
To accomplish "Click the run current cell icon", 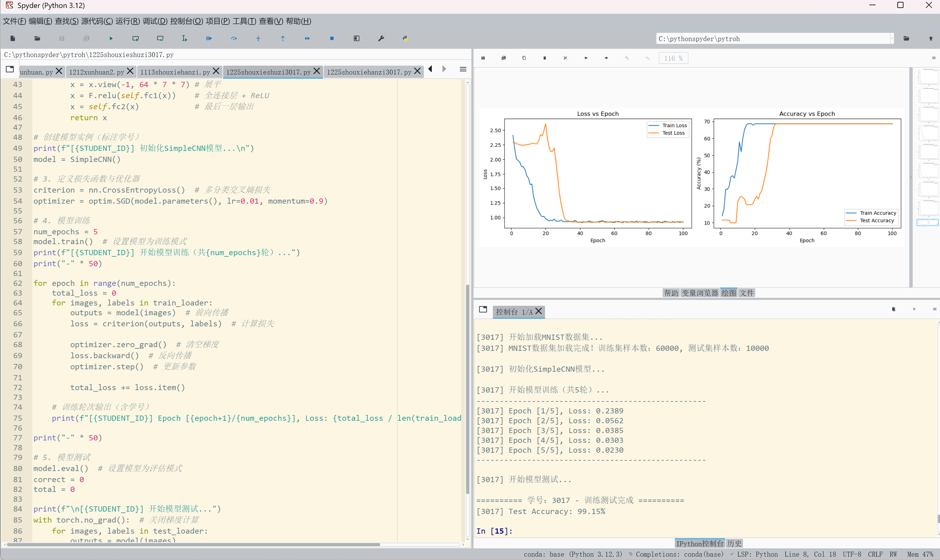I will pyautogui.click(x=136, y=39).
